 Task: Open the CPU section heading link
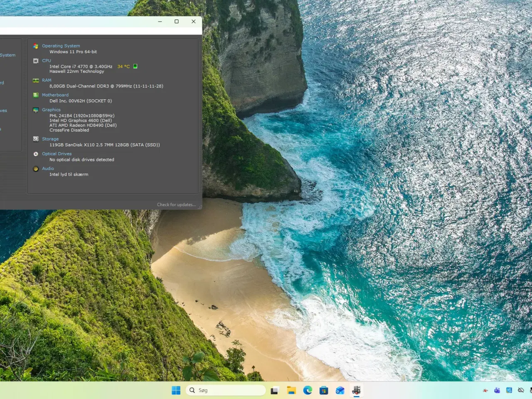(46, 60)
